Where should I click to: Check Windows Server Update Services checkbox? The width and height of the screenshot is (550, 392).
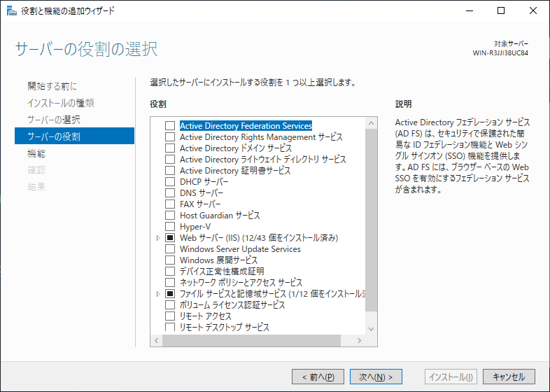coord(170,249)
